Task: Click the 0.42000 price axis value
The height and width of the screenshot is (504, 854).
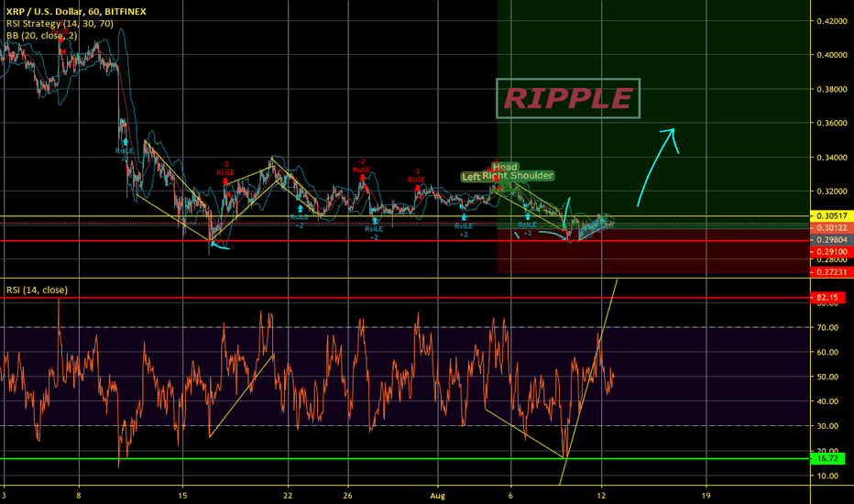Action: click(x=832, y=21)
